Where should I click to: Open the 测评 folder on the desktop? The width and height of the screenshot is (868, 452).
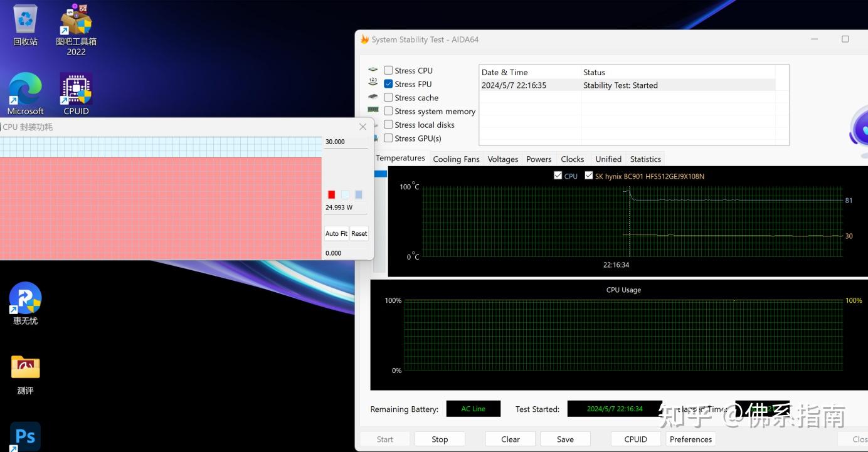25,374
